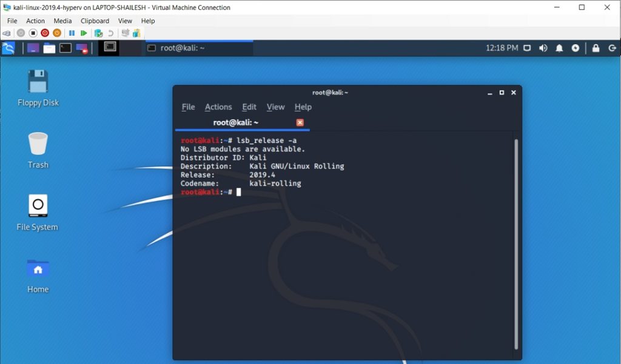The image size is (621, 364).
Task: Click the terminal prompt cursor line
Action: coord(210,192)
